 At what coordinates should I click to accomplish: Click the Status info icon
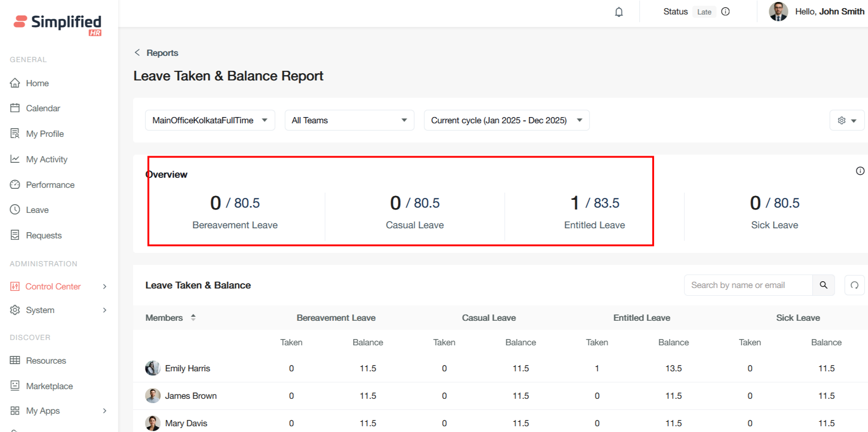[725, 12]
